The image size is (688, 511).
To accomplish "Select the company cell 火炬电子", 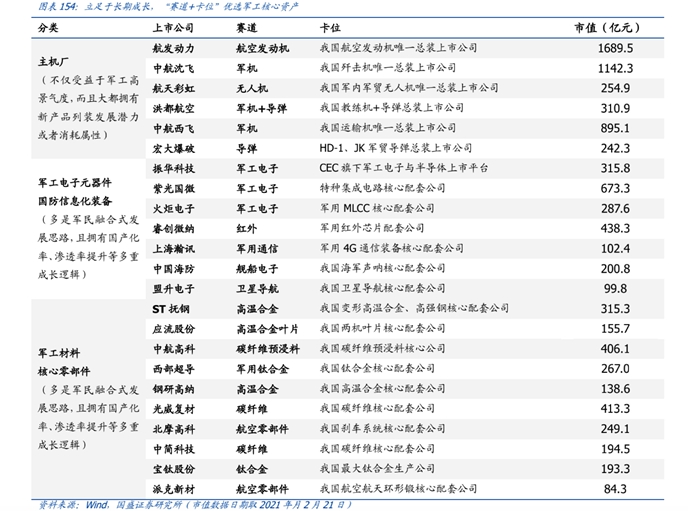I will [173, 209].
